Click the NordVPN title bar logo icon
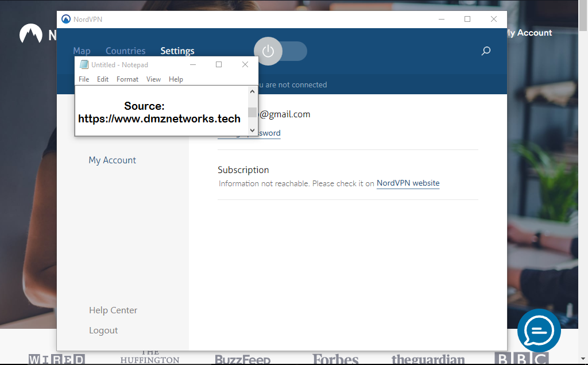The height and width of the screenshot is (365, 588). click(66, 19)
